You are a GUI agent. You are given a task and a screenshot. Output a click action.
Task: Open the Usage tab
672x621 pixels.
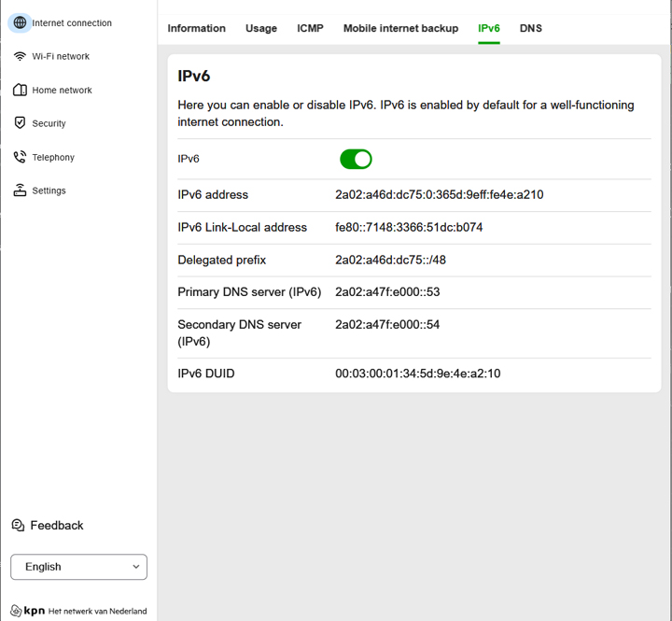[261, 28]
